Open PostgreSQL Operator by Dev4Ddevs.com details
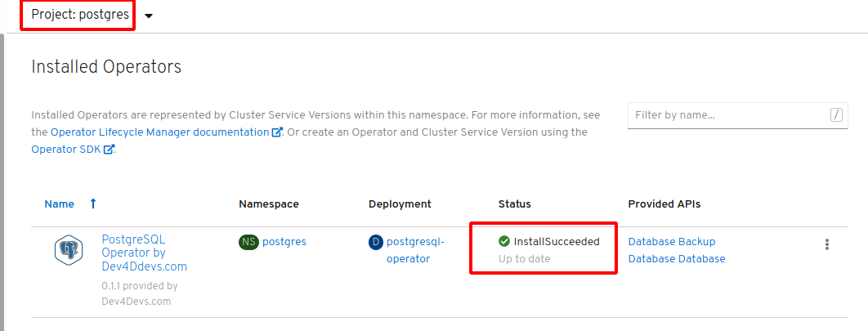The image size is (868, 331). pyautogui.click(x=145, y=253)
